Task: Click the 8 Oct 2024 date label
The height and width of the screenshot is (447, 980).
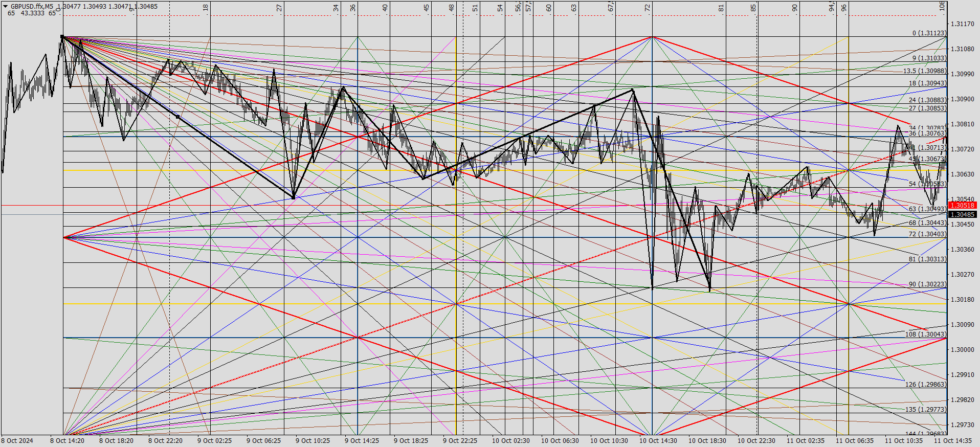Action: (17, 441)
